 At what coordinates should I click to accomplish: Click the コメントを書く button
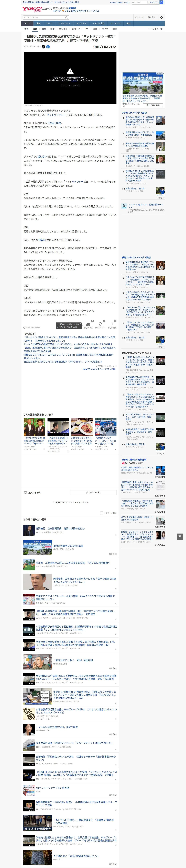(x=93, y=493)
